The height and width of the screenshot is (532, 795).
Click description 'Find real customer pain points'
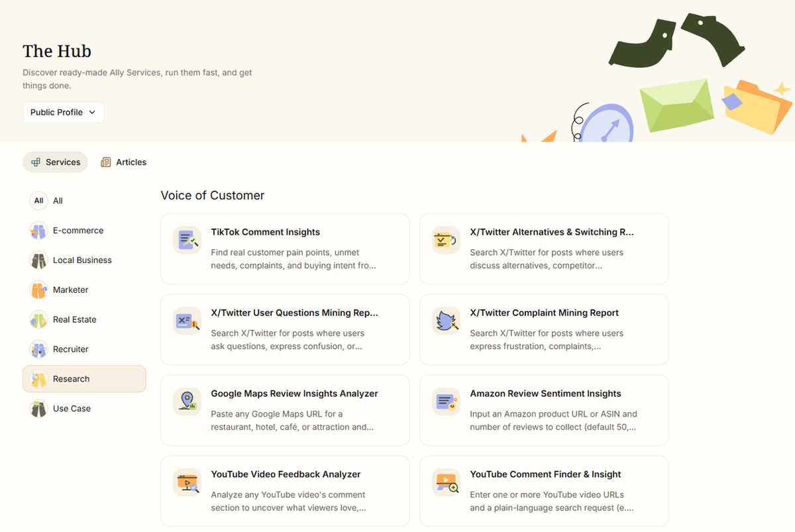(293, 259)
